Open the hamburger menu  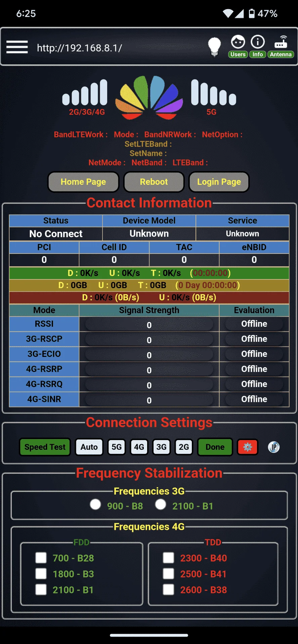pyautogui.click(x=17, y=47)
